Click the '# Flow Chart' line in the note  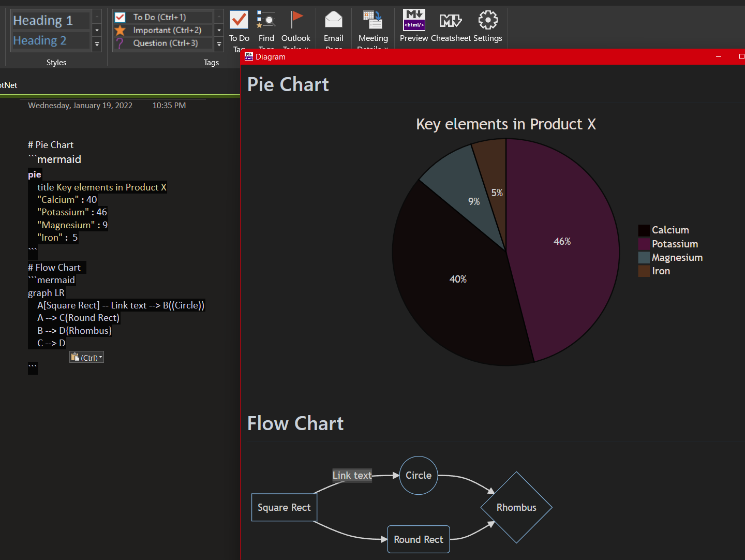[x=54, y=268]
